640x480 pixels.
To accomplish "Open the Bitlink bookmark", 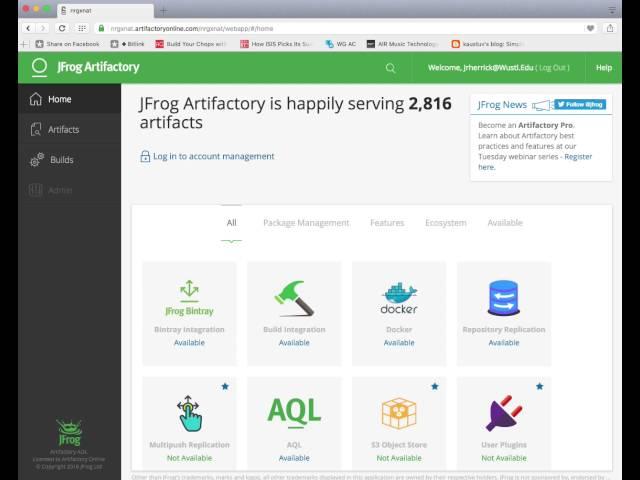I will [128, 44].
